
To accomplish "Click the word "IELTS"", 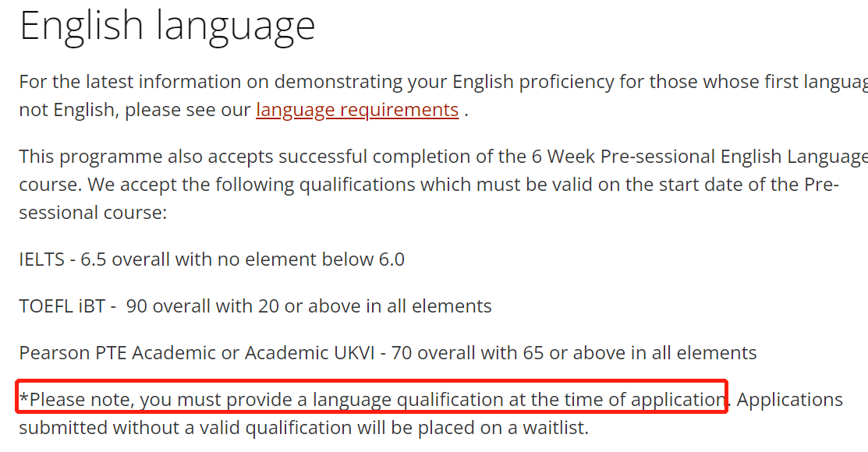I will [42, 260].
